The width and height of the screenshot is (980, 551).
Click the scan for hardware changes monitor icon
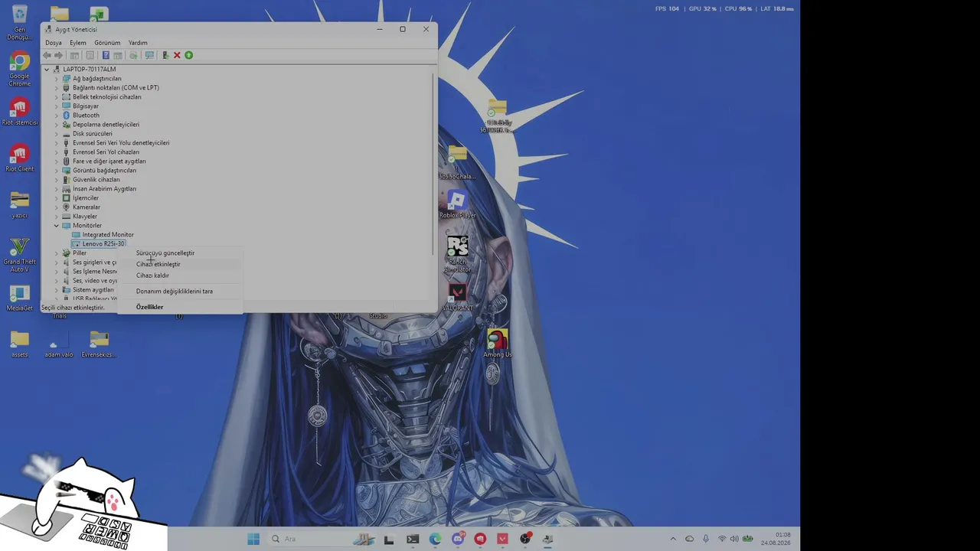coord(149,55)
